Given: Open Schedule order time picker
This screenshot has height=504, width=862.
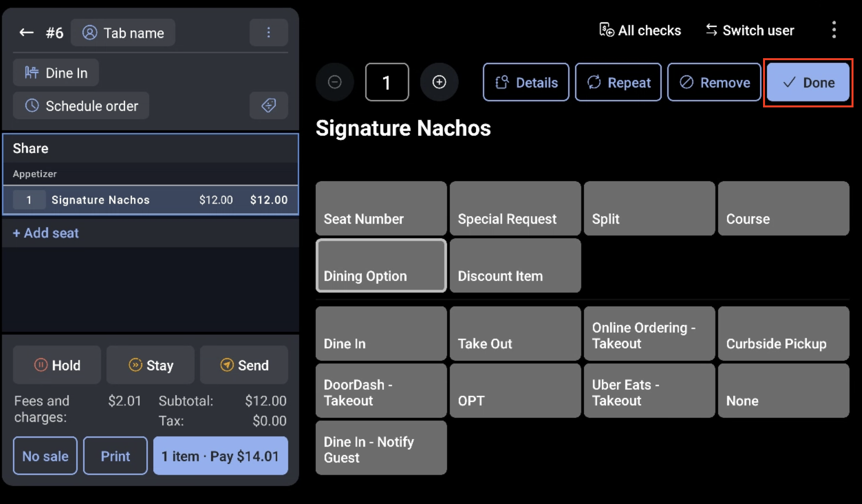Looking at the screenshot, I should 81,106.
